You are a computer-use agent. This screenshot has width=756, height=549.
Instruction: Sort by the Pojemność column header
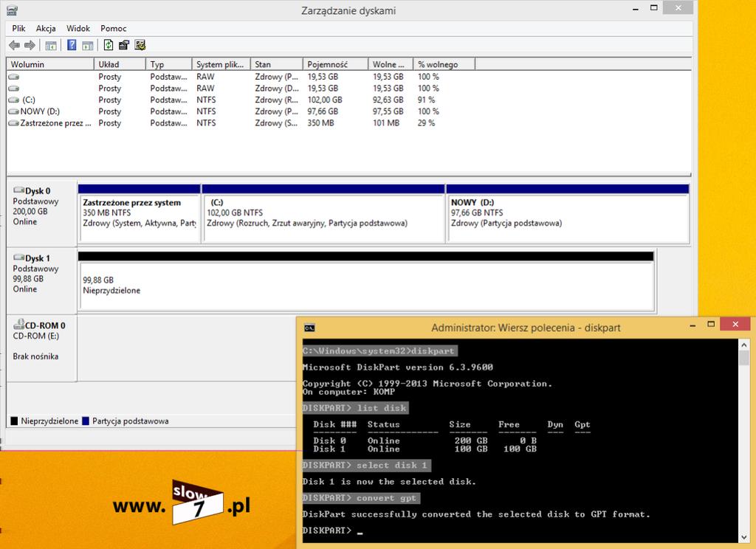click(x=336, y=64)
